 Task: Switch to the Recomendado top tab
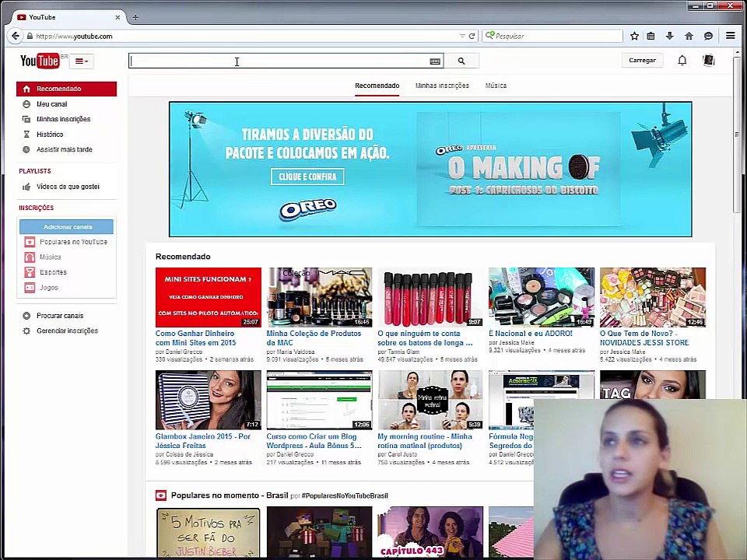coord(377,86)
